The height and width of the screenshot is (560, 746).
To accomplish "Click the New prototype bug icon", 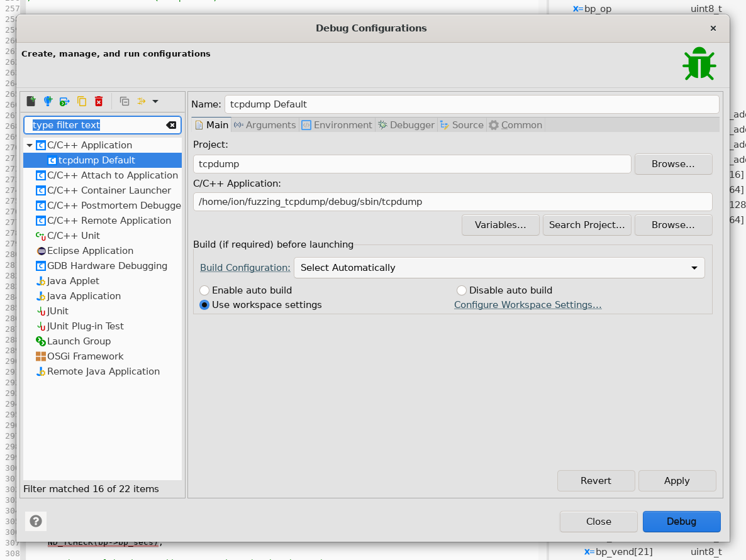I will pyautogui.click(x=48, y=101).
